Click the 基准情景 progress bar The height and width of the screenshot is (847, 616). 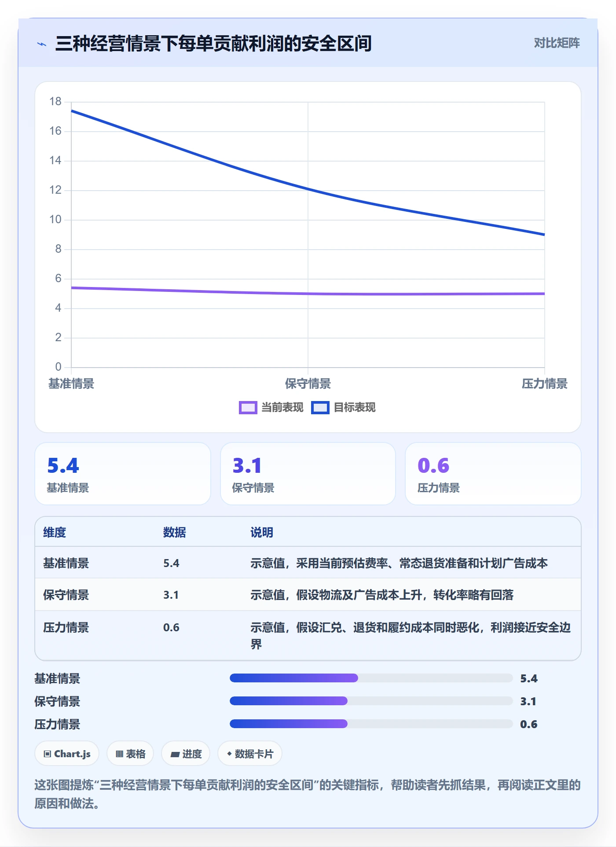click(x=371, y=678)
